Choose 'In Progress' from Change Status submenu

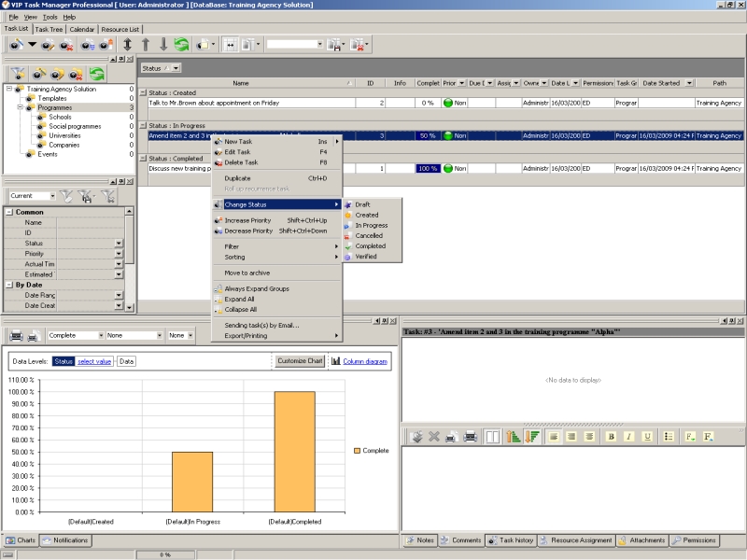tap(371, 225)
